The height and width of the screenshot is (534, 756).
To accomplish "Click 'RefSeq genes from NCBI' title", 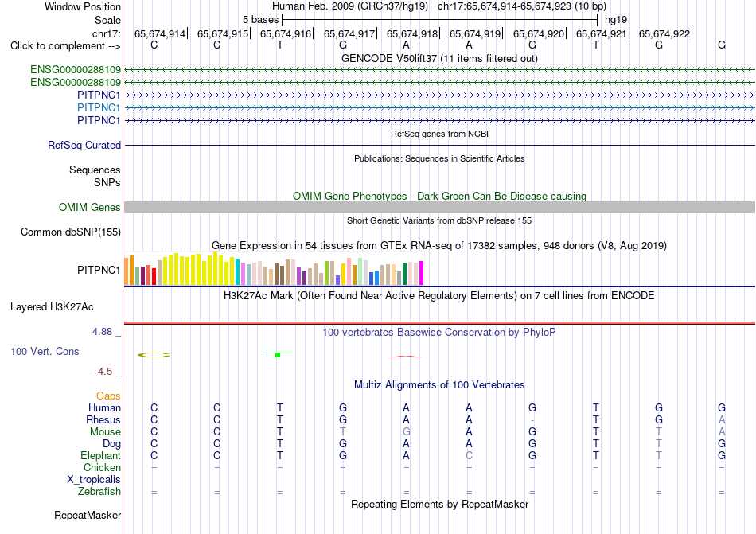I will (439, 134).
